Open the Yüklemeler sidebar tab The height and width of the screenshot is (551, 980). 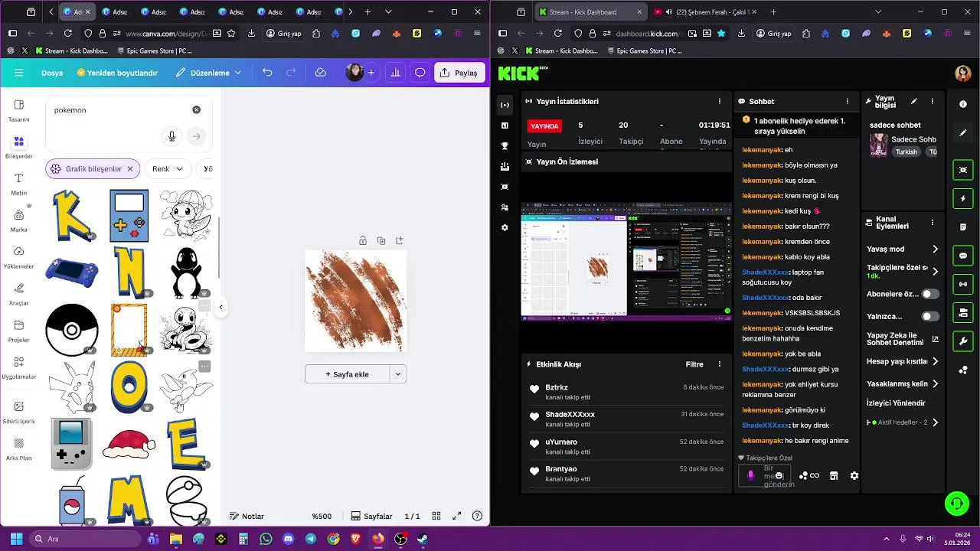tap(19, 257)
